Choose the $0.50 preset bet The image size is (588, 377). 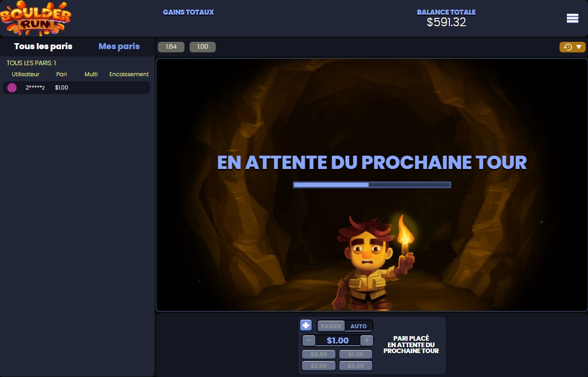click(x=319, y=354)
